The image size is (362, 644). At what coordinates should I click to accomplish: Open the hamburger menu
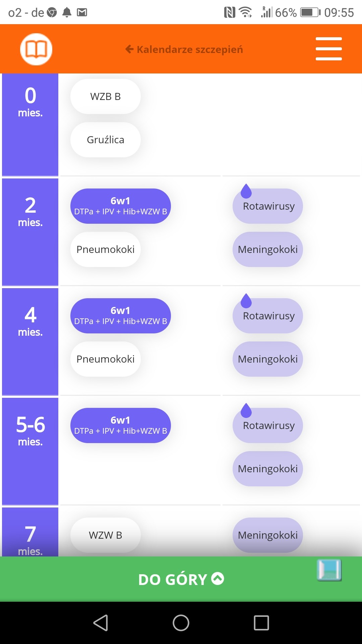pyautogui.click(x=328, y=49)
